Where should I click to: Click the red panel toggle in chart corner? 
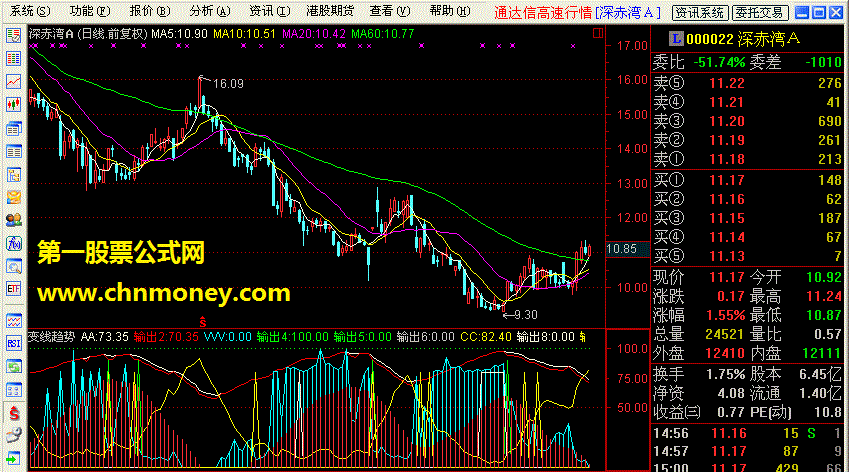(598, 34)
